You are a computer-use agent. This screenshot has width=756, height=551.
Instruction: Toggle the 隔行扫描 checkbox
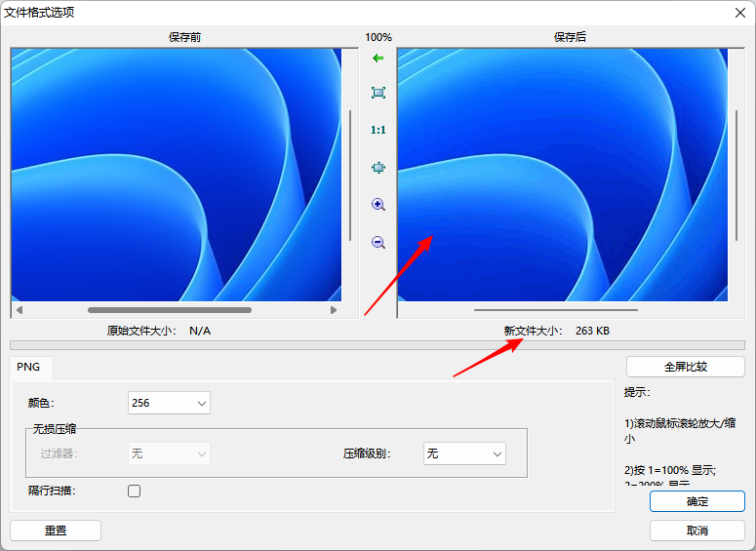pos(134,491)
